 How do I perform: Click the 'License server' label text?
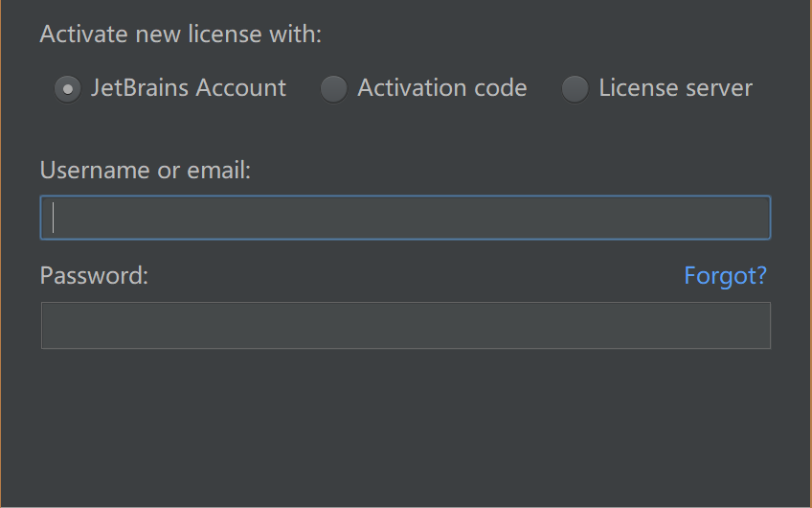point(676,87)
